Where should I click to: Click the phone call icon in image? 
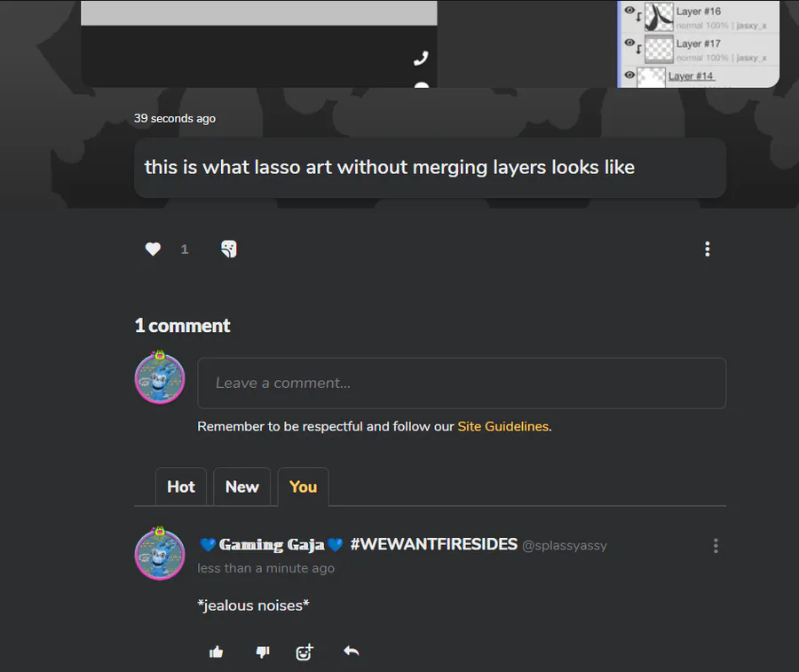pyautogui.click(x=421, y=58)
